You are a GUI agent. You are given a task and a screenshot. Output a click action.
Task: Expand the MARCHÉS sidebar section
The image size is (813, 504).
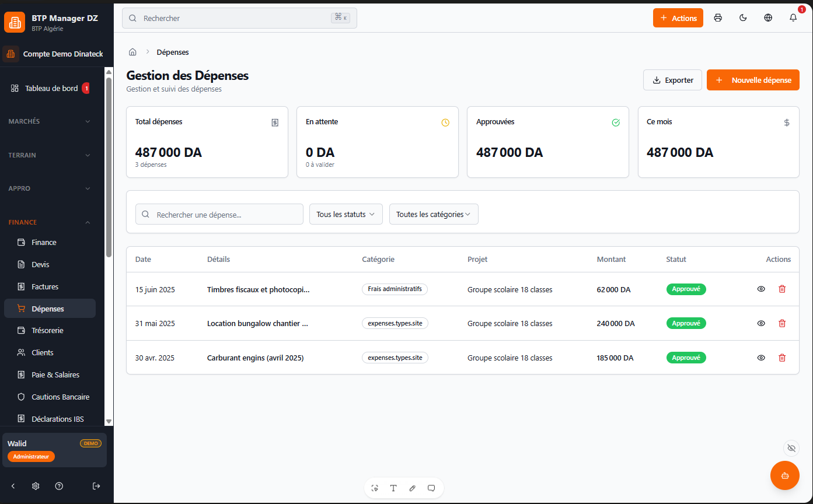click(50, 121)
